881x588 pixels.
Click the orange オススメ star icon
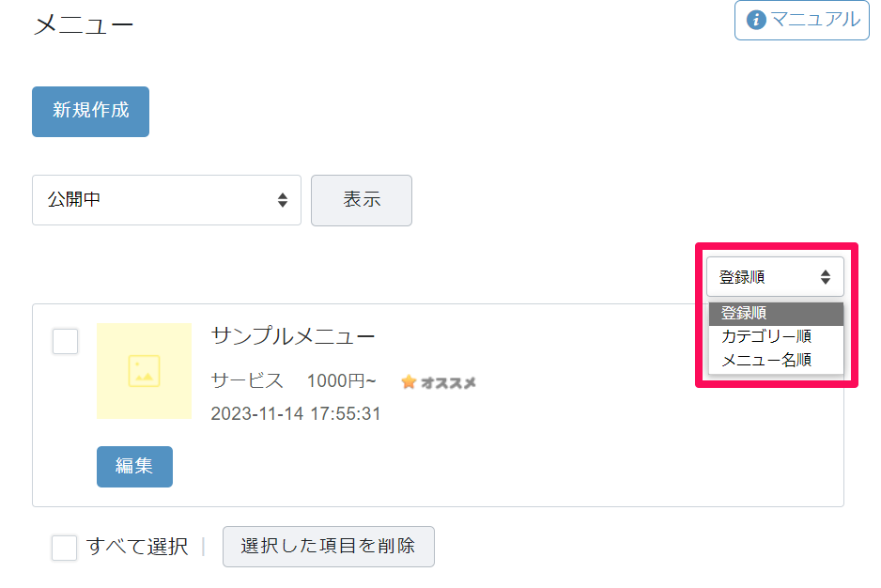(410, 382)
